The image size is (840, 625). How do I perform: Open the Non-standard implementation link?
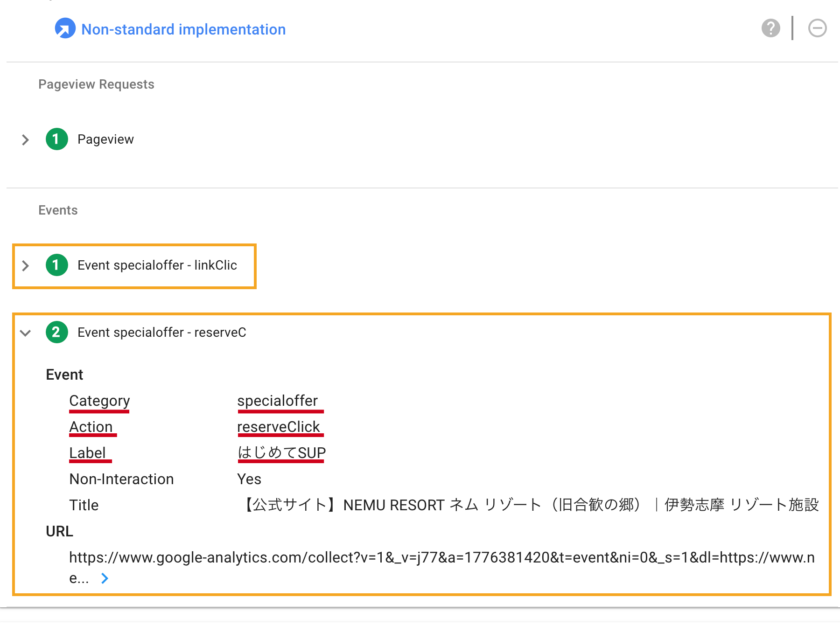(x=183, y=29)
